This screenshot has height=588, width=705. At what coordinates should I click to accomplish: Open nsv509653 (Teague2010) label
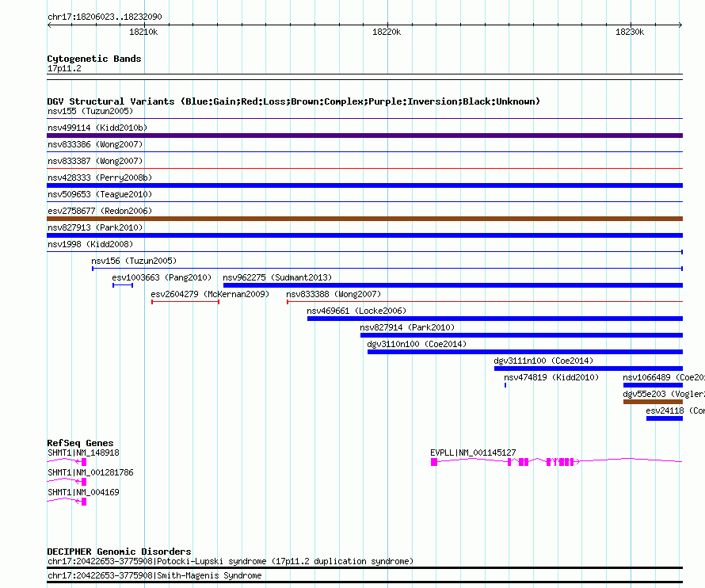[x=100, y=194]
